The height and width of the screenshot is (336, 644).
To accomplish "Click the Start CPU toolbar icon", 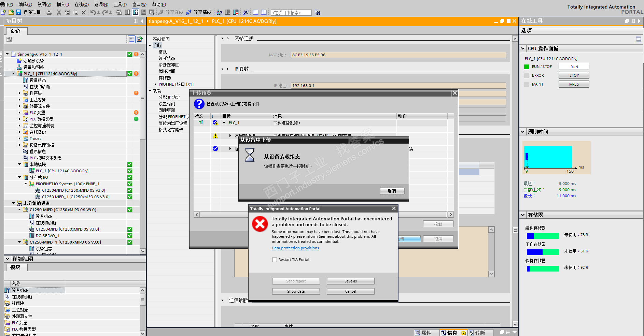I will pos(228,12).
